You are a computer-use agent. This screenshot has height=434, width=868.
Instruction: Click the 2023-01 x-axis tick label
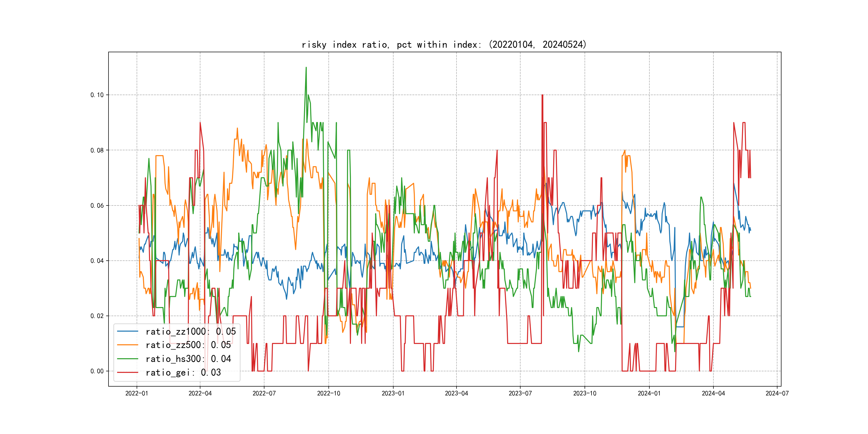pyautogui.click(x=393, y=393)
